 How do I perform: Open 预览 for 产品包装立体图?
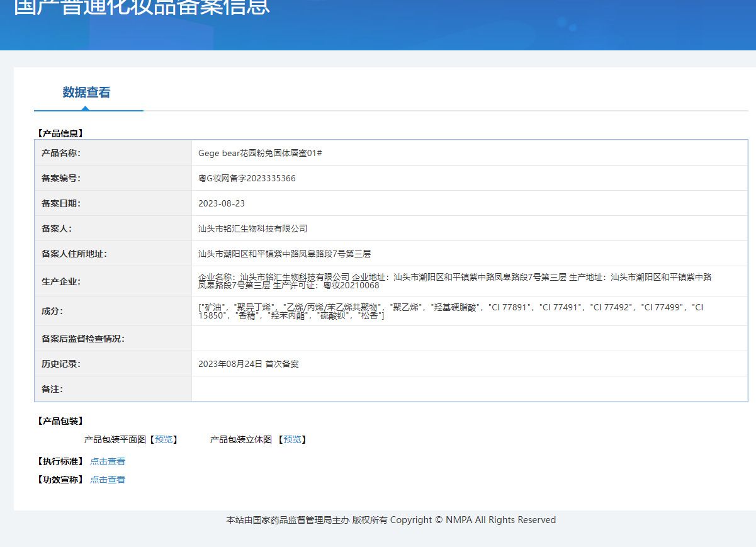click(x=292, y=439)
